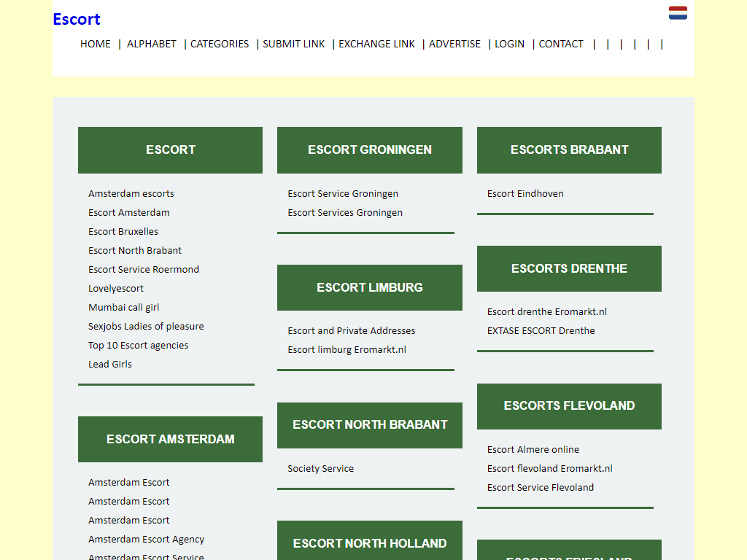The image size is (747, 560).
Task: Open the Society Service link
Action: point(320,469)
